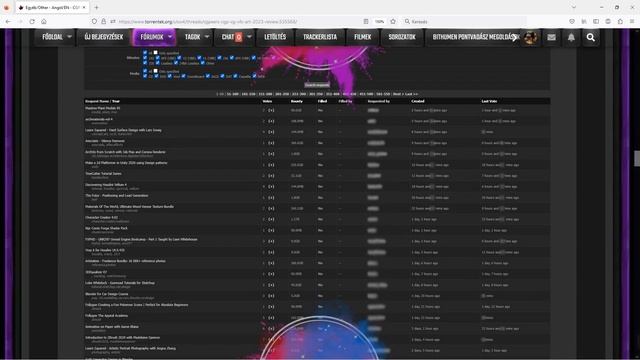Bookmark this page with the star
Image resolution: width=640 pixels, height=360 pixels.
[393, 22]
